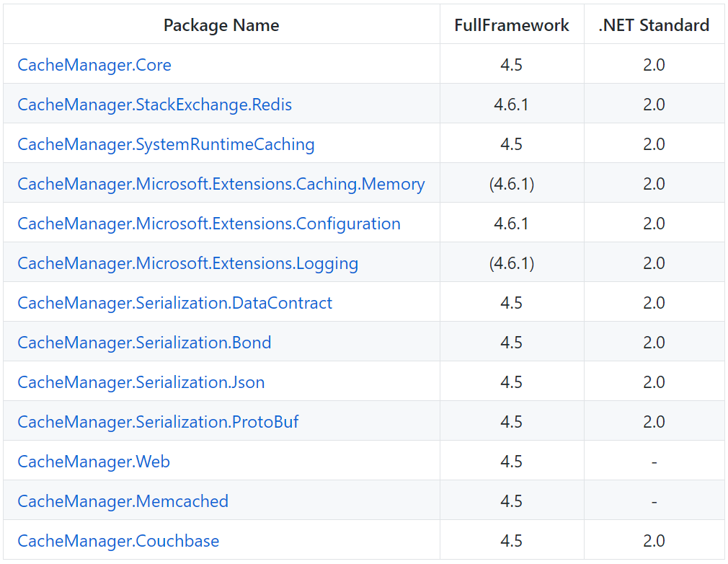Select FullFramework 4.5 in CacheManager.Core row
The height and width of the screenshot is (564, 728).
tap(511, 65)
